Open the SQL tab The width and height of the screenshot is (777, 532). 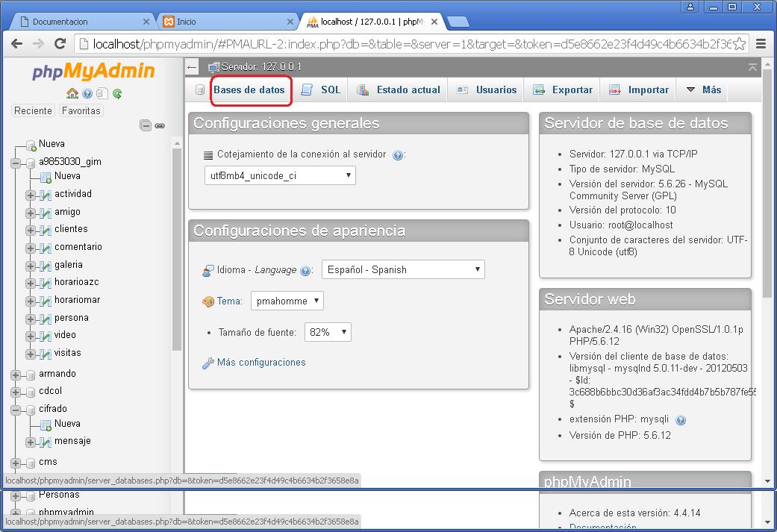tap(331, 90)
